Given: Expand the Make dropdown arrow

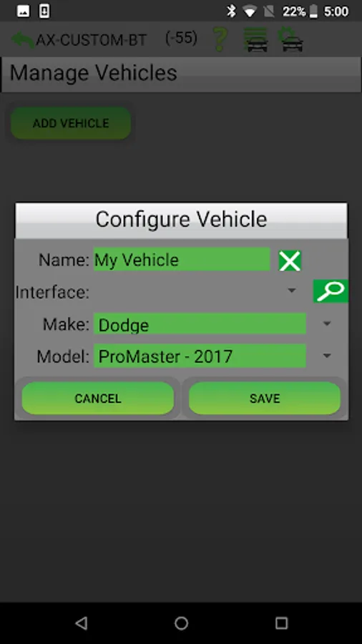Looking at the screenshot, I should click(x=327, y=323).
